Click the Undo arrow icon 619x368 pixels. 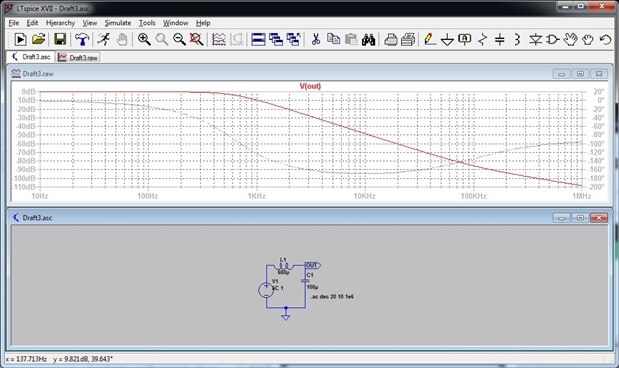[605, 39]
